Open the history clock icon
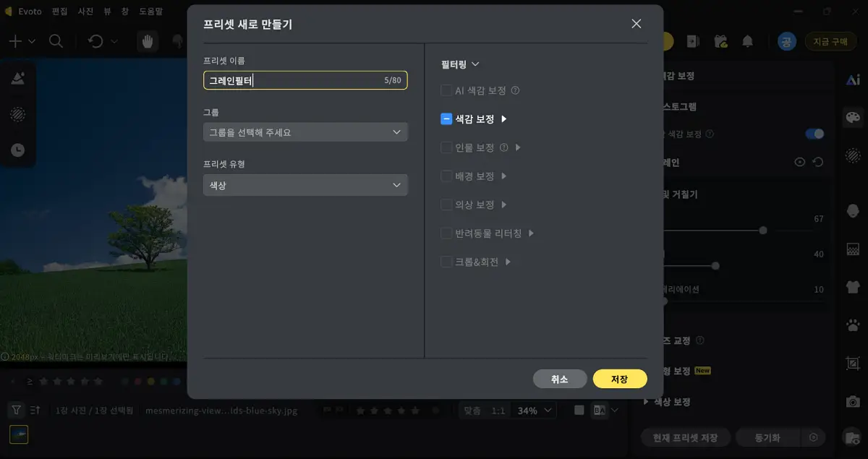The image size is (868, 459). [18, 150]
